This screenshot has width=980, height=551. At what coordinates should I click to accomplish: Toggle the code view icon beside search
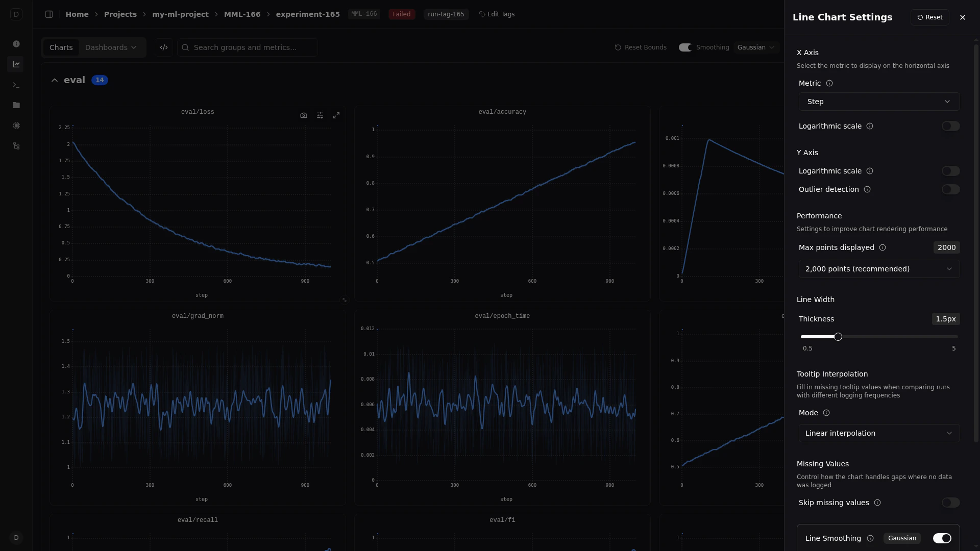click(x=163, y=47)
